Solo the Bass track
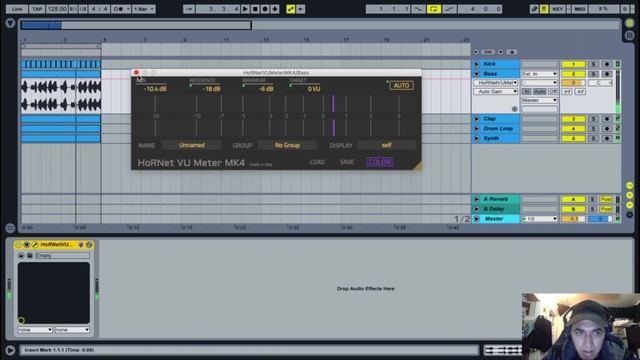This screenshot has width=640, height=360. click(593, 74)
